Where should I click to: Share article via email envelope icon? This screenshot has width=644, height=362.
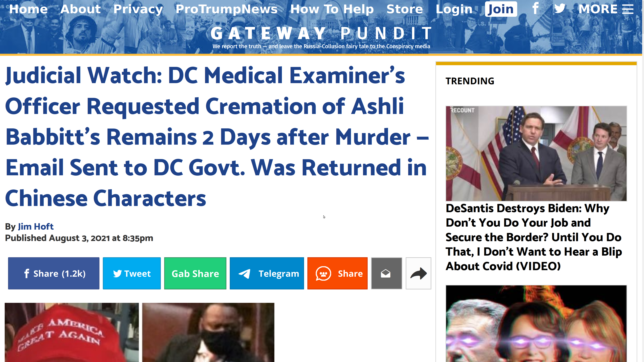[386, 273]
